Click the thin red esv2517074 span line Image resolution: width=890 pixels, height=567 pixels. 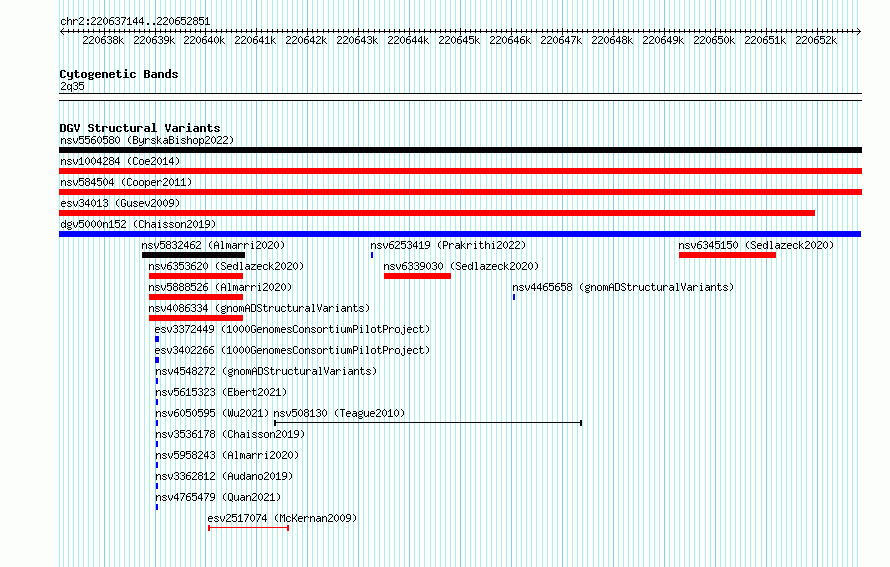point(249,528)
